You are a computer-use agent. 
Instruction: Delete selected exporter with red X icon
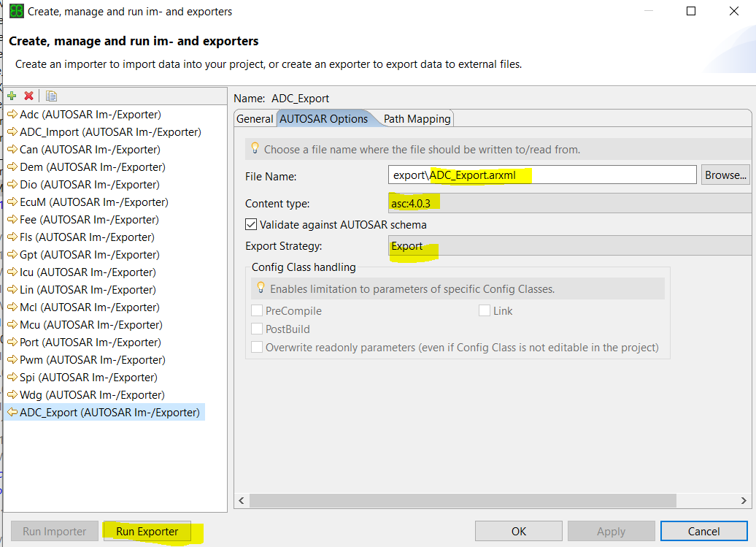tap(29, 96)
